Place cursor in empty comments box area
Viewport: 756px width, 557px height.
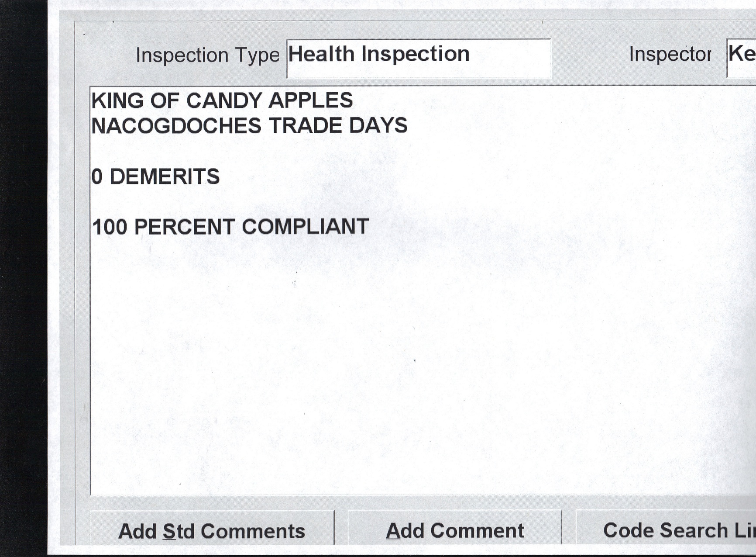[x=419, y=358]
